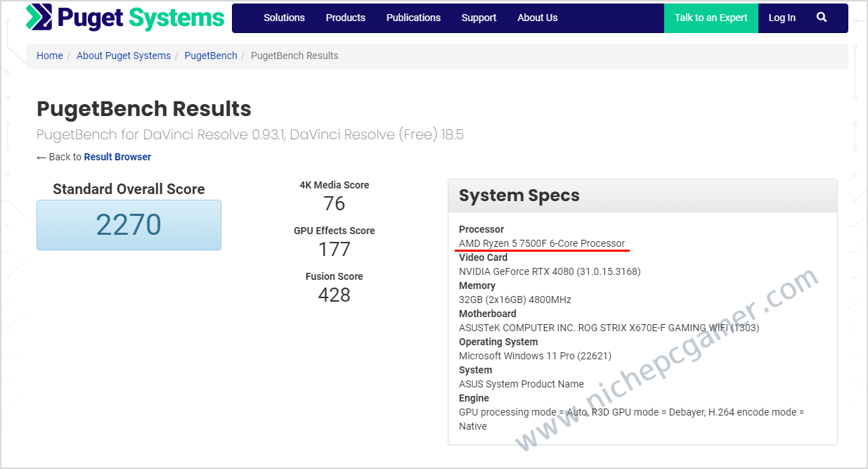The width and height of the screenshot is (868, 469).
Task: Click the Fusion Score value 428
Action: tap(334, 295)
